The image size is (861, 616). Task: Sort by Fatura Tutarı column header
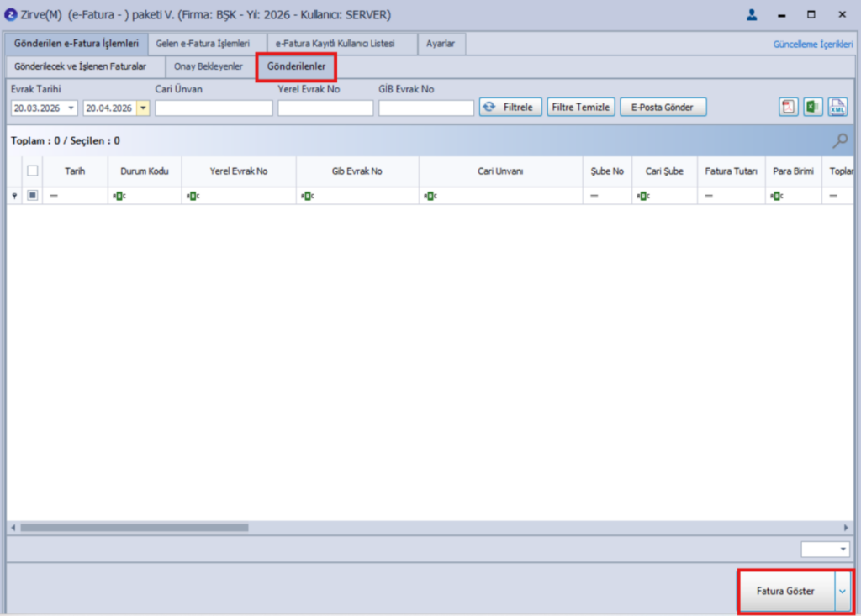[732, 171]
